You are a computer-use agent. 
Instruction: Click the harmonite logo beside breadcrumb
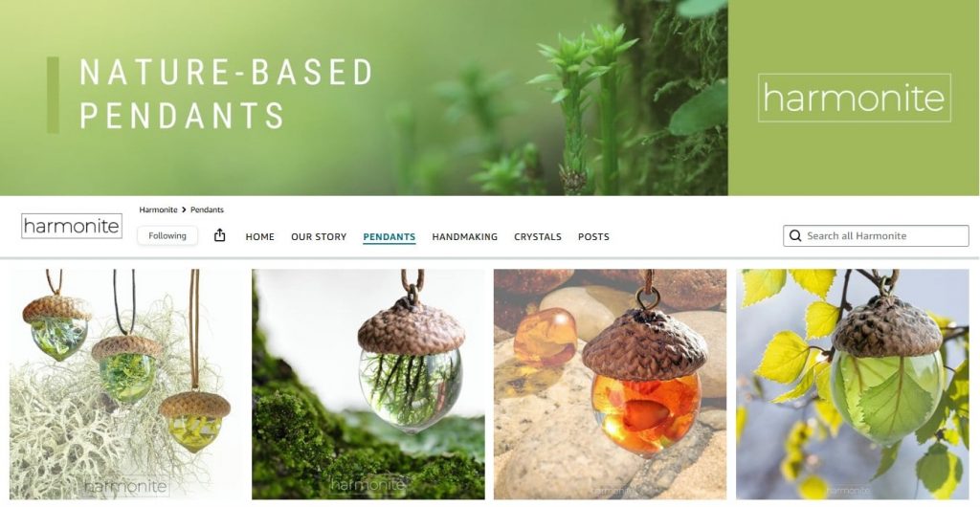[72, 226]
